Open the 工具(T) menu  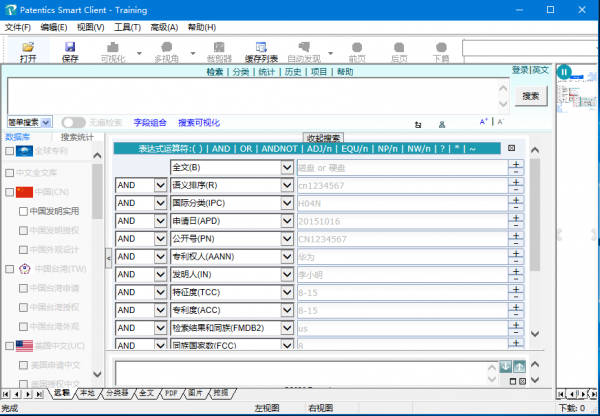(x=128, y=27)
